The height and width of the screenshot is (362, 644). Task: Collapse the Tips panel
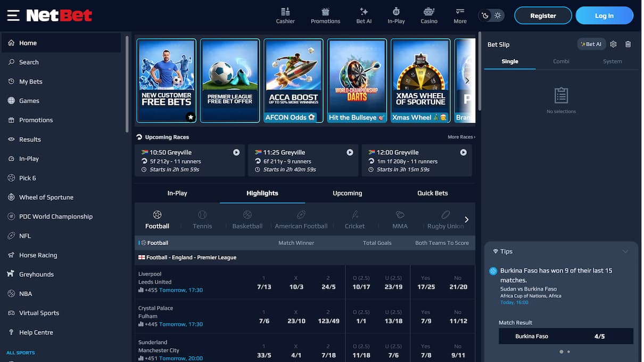(x=625, y=251)
